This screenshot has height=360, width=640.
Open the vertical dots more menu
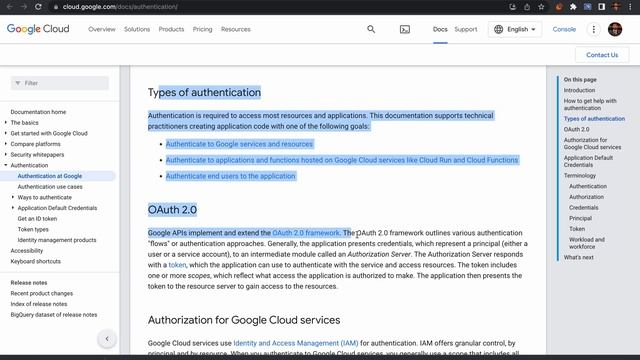pos(593,29)
